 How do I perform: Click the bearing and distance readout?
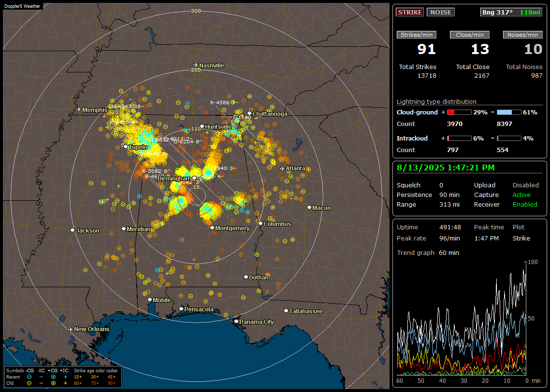tap(511, 12)
